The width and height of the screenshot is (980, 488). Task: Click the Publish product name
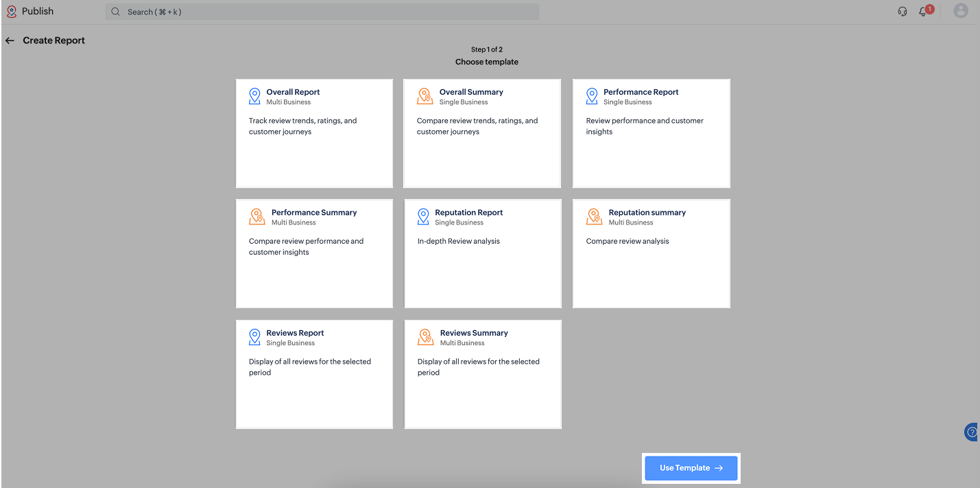38,12
